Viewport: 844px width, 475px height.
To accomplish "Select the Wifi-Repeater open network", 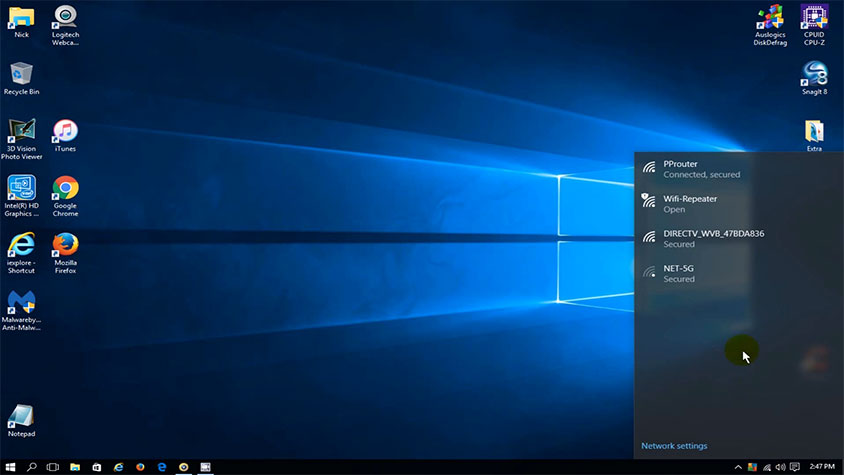I will (738, 204).
